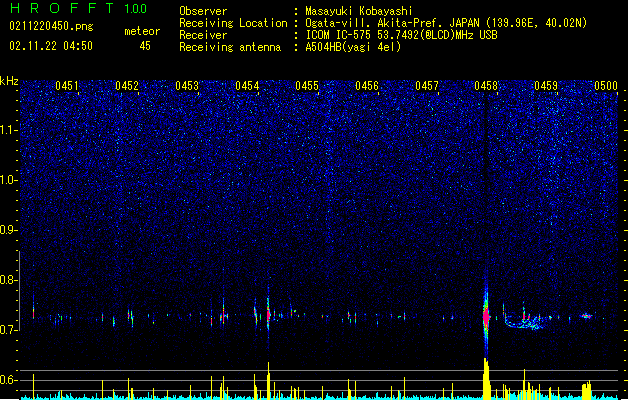Click the Observer field label

(203, 11)
